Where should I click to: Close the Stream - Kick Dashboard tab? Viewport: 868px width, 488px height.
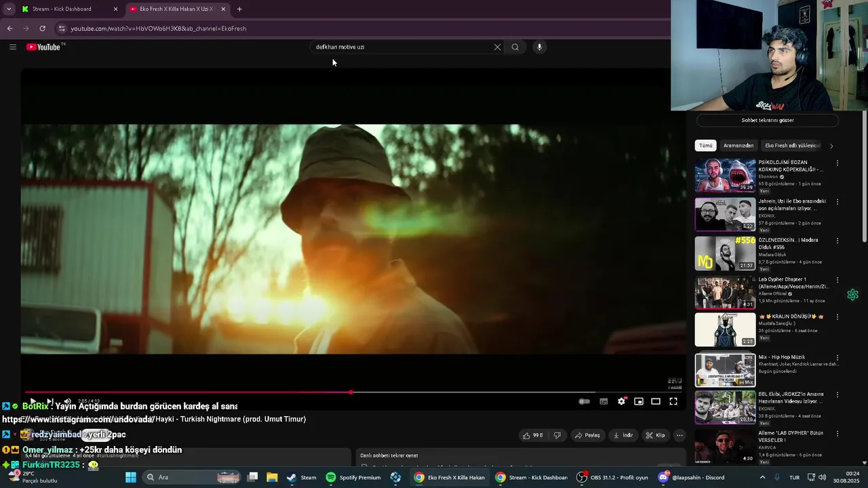(x=115, y=9)
